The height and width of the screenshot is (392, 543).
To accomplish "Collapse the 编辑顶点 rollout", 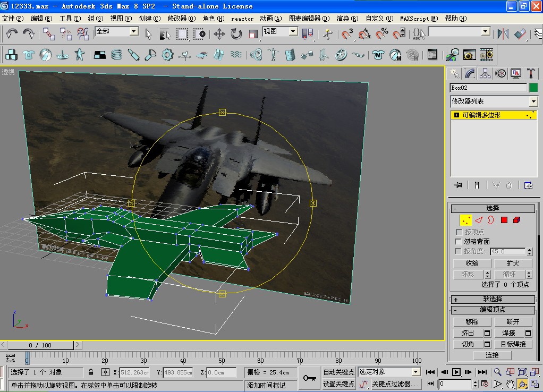I will 493,310.
